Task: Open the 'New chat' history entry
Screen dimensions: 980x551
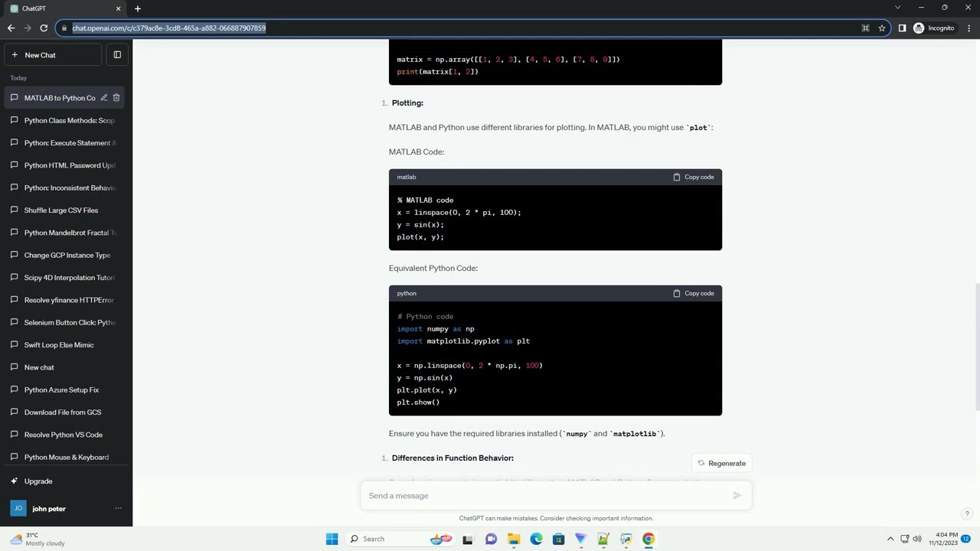Action: [66, 367]
